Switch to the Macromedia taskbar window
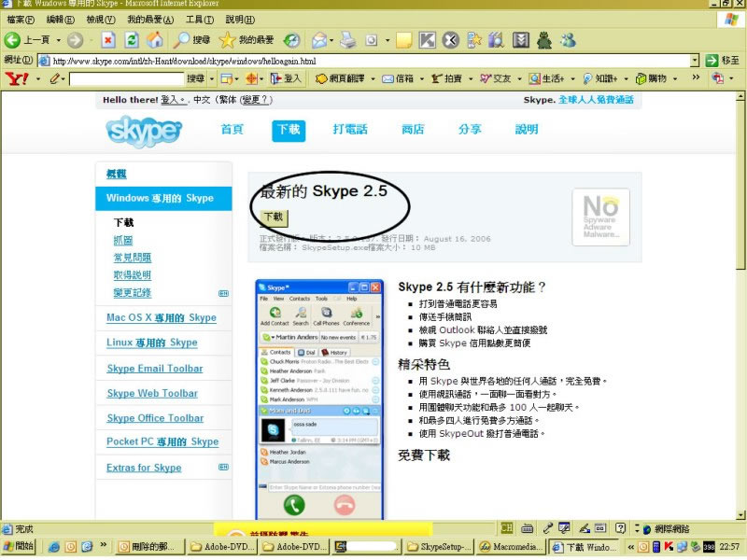 tap(512, 547)
